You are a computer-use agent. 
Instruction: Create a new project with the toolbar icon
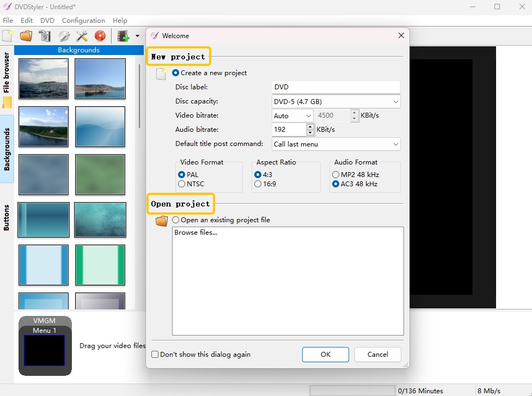8,36
